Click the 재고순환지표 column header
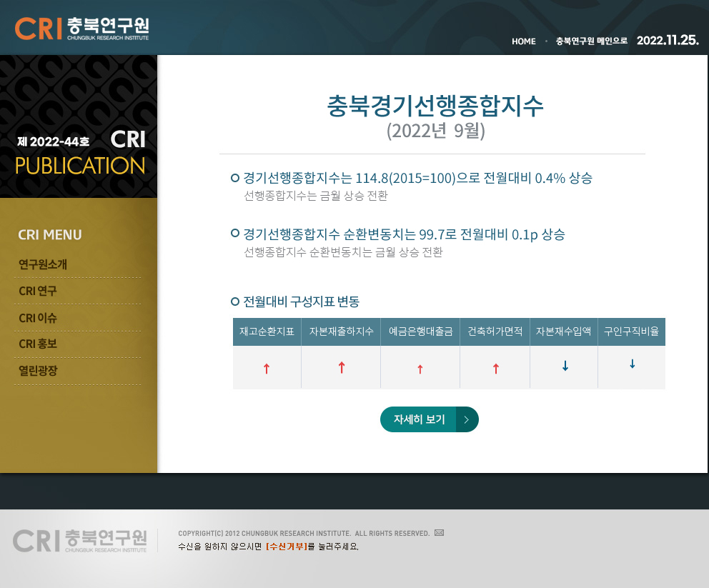709x588 pixels. pos(267,332)
